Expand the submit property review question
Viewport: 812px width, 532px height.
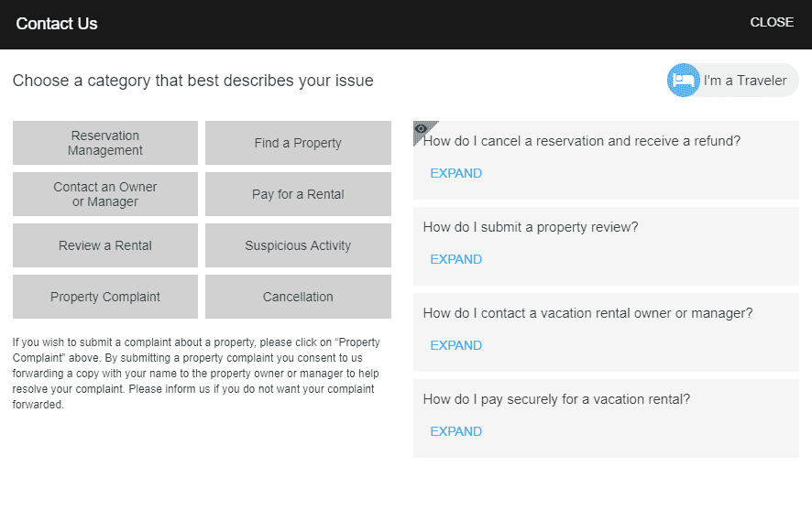tap(455, 259)
